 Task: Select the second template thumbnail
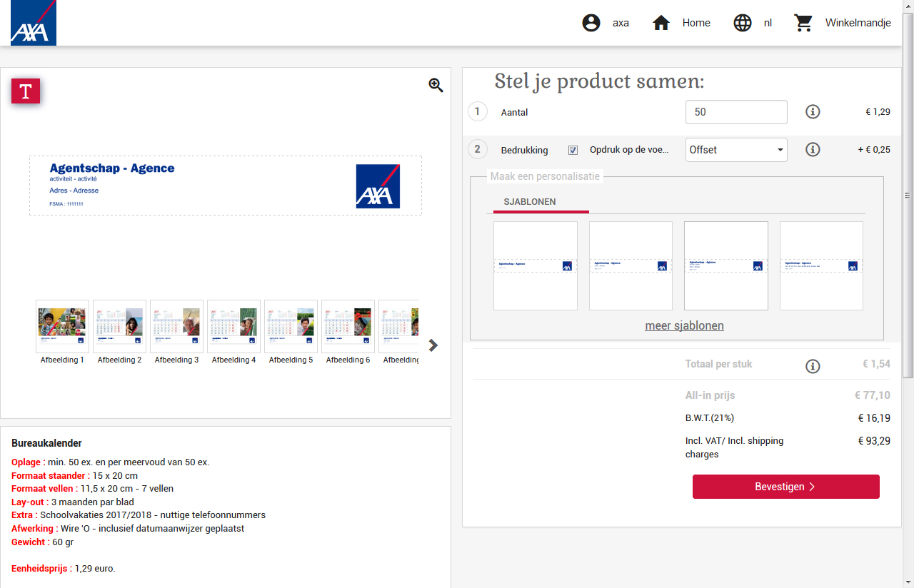point(631,265)
